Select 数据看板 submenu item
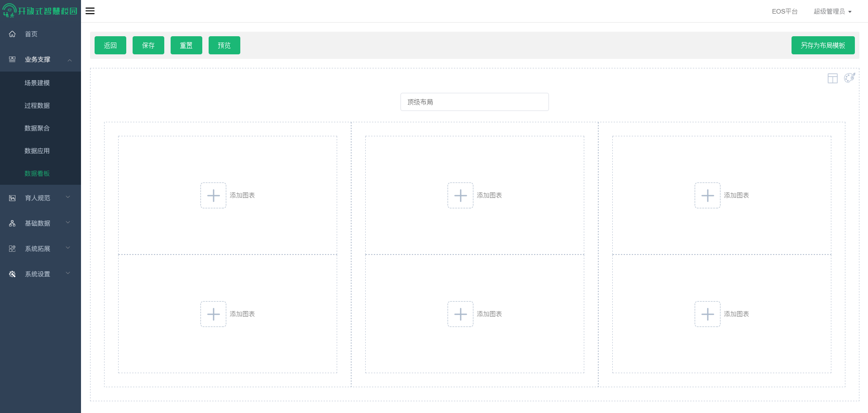Viewport: 868px width, 413px height. point(37,173)
